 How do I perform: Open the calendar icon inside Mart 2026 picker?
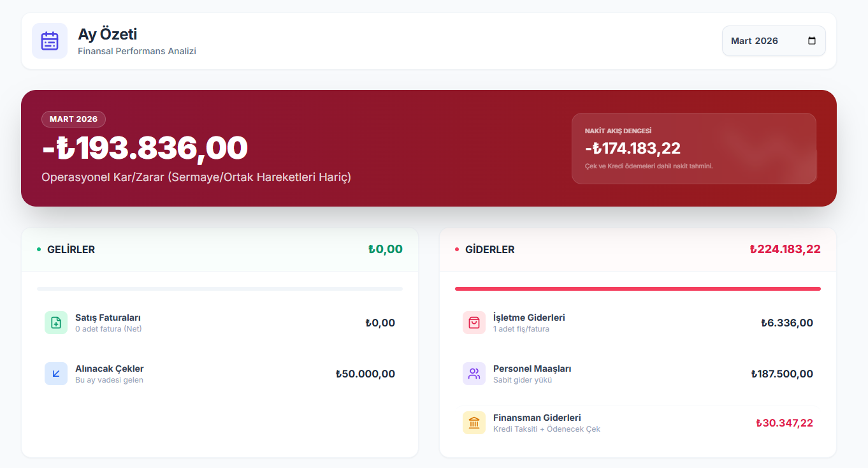pyautogui.click(x=811, y=40)
